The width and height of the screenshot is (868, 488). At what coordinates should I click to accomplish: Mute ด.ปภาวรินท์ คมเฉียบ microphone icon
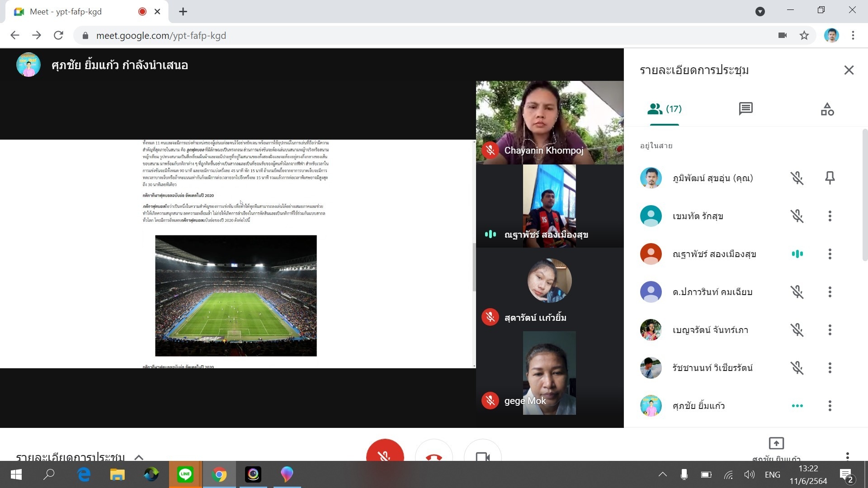pyautogui.click(x=797, y=292)
